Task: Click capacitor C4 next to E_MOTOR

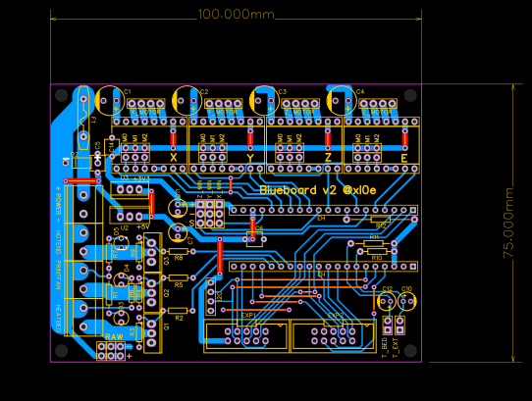Action: coord(342,101)
